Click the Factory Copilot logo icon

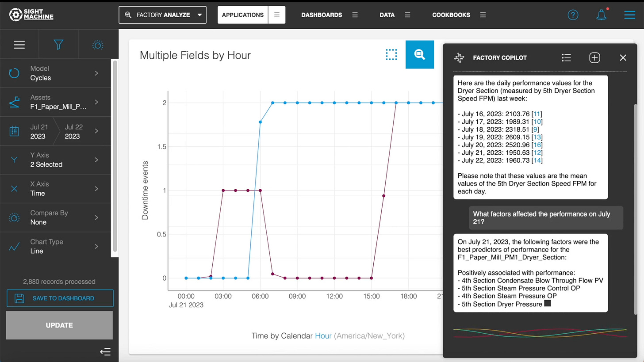click(x=459, y=58)
